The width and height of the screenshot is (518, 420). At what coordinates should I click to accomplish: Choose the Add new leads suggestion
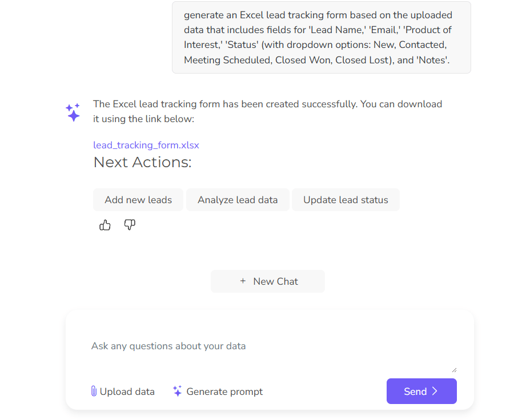pos(138,200)
